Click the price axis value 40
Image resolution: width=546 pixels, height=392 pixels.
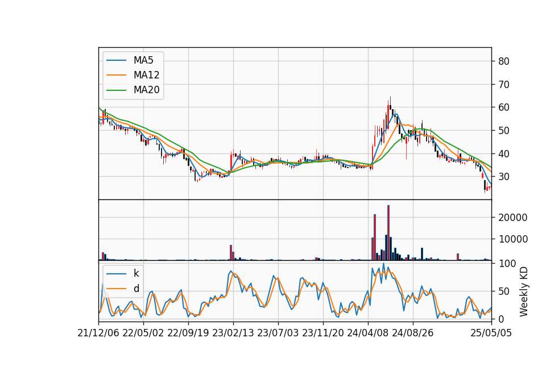[504, 153]
